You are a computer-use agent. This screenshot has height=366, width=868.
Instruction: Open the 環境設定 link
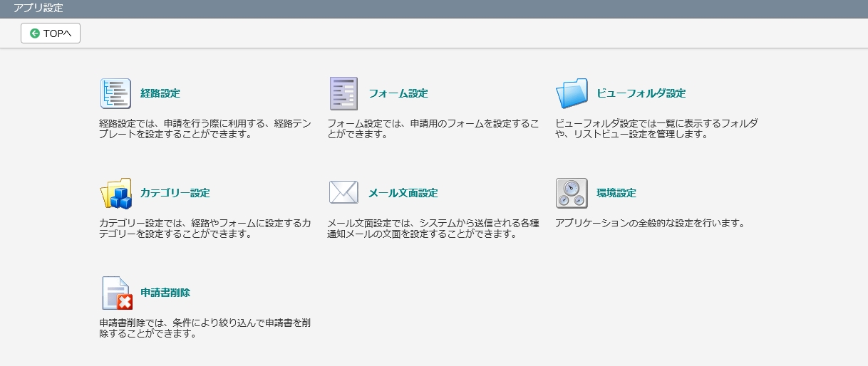pyautogui.click(x=616, y=193)
